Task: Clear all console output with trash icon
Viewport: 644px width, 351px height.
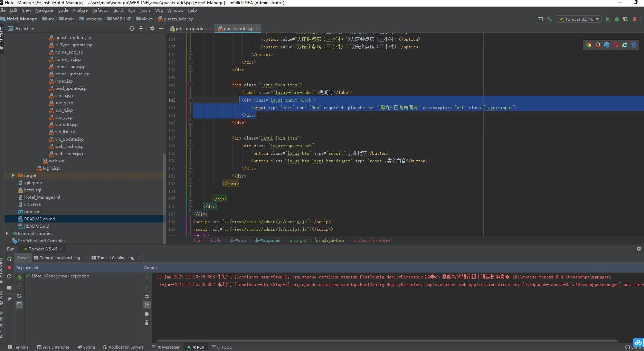Action: point(147,323)
